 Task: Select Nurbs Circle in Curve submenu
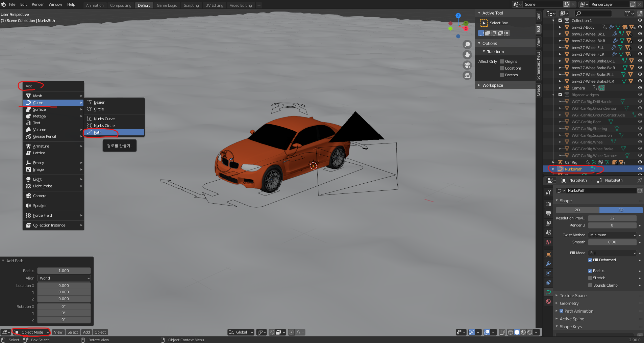[x=114, y=126]
